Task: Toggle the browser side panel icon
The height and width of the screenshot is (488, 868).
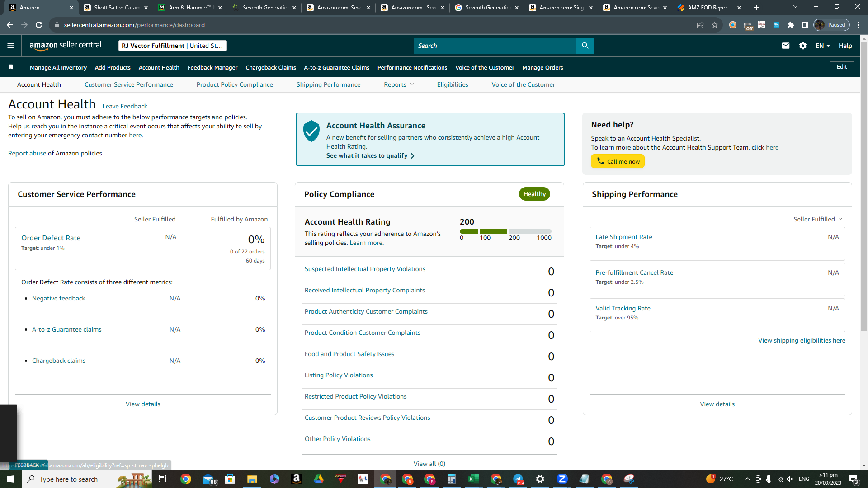Action: (x=805, y=25)
